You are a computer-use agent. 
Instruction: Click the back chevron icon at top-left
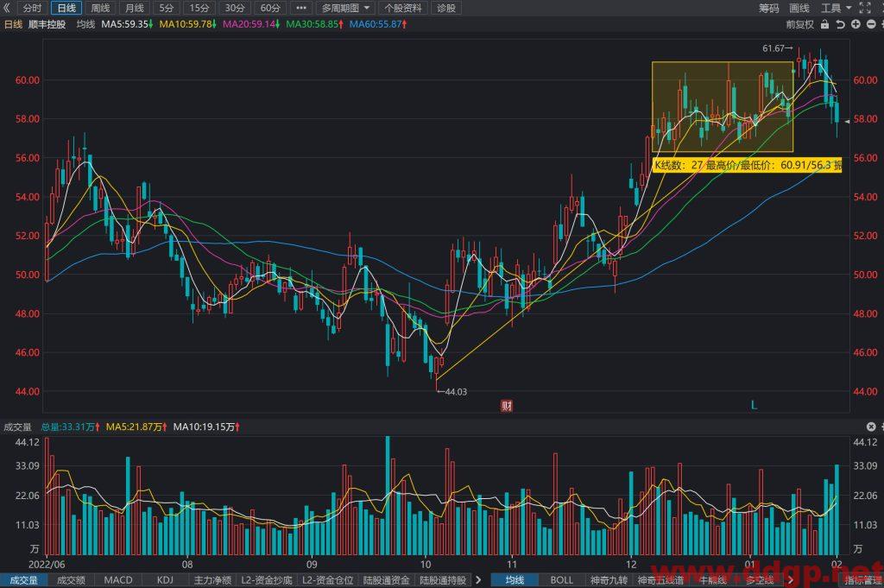pyautogui.click(x=6, y=8)
